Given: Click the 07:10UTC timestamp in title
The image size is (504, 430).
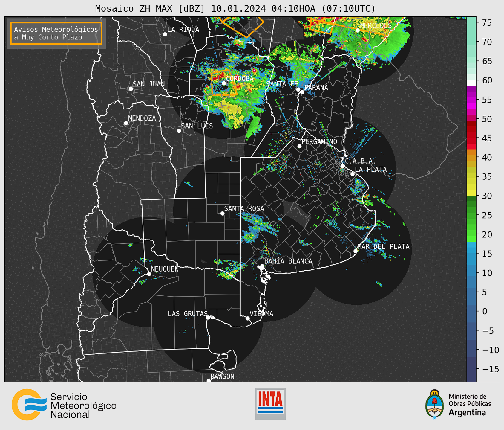Looking at the screenshot, I should (x=348, y=9).
